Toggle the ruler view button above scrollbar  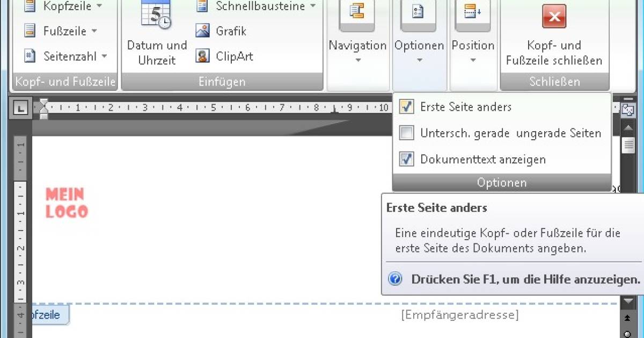[627, 110]
